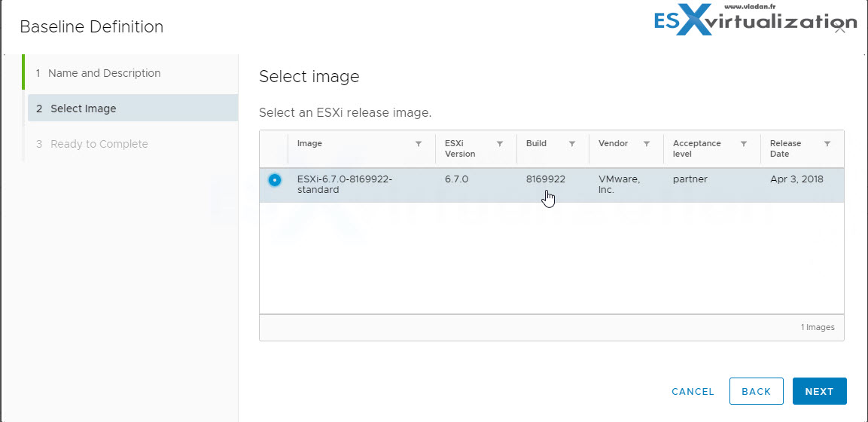
Task: Sort by the Build column header
Action: pyautogui.click(x=536, y=143)
